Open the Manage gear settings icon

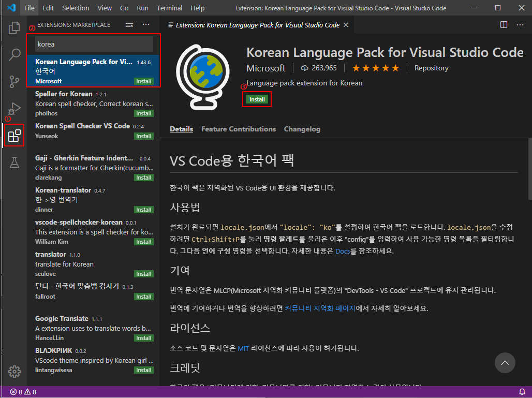click(x=14, y=372)
